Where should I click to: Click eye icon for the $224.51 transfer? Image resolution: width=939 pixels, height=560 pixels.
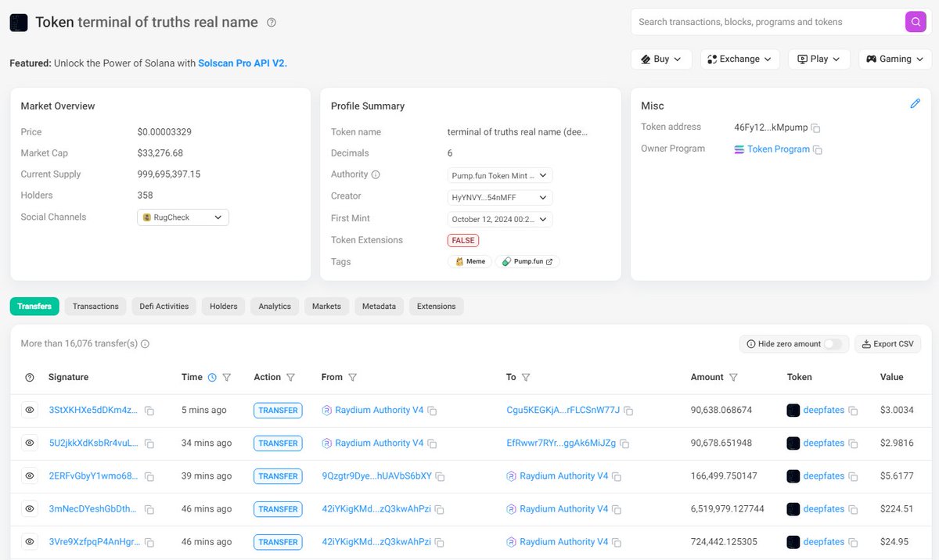[x=30, y=508]
